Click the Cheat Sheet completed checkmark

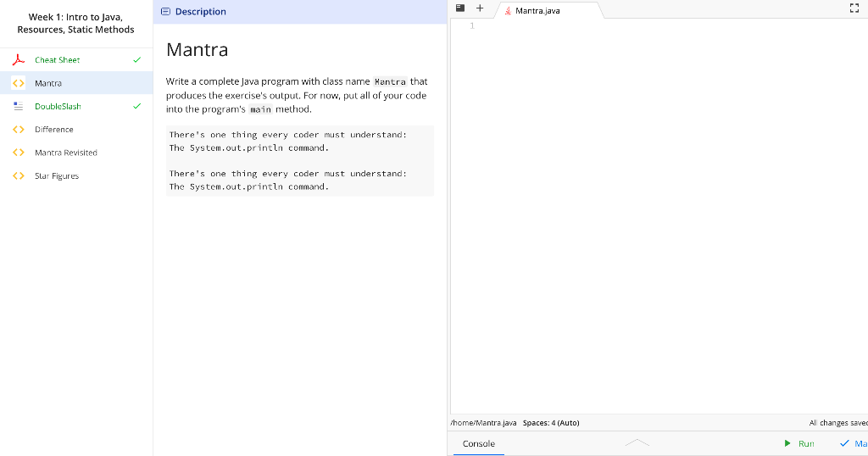(136, 60)
